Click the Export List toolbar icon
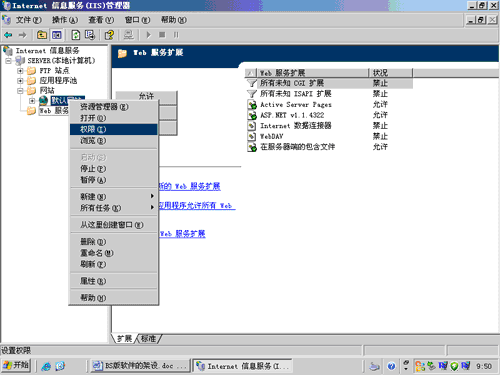500x375 pixels. click(90, 35)
